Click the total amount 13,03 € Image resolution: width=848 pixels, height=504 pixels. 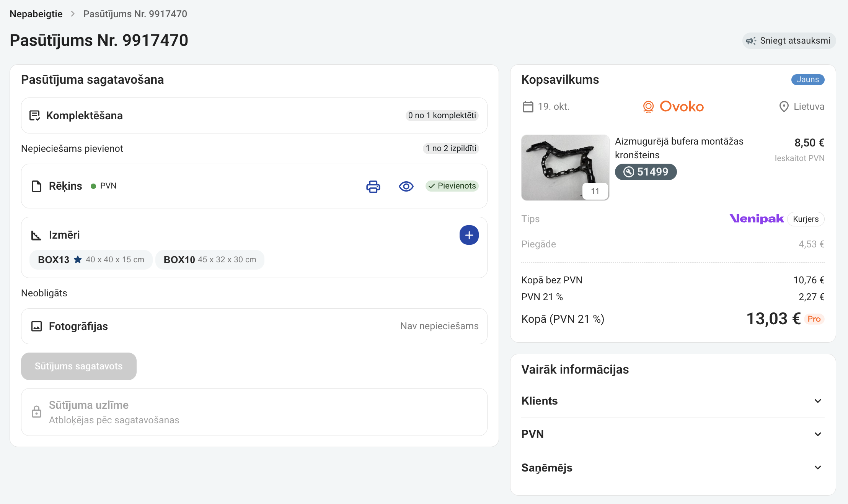(773, 319)
